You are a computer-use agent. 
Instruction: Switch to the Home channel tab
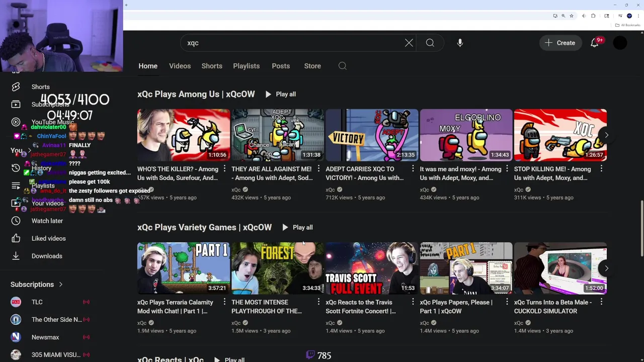(148, 66)
